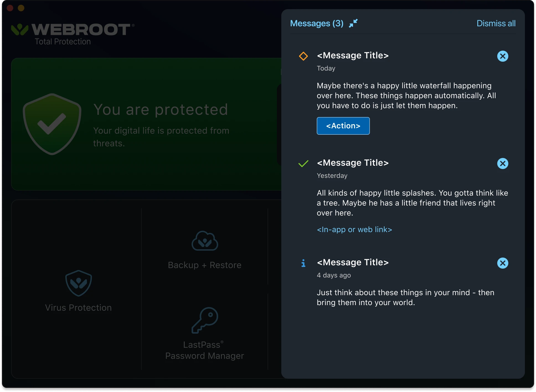Click the orange diamond warning icon

tap(303, 56)
